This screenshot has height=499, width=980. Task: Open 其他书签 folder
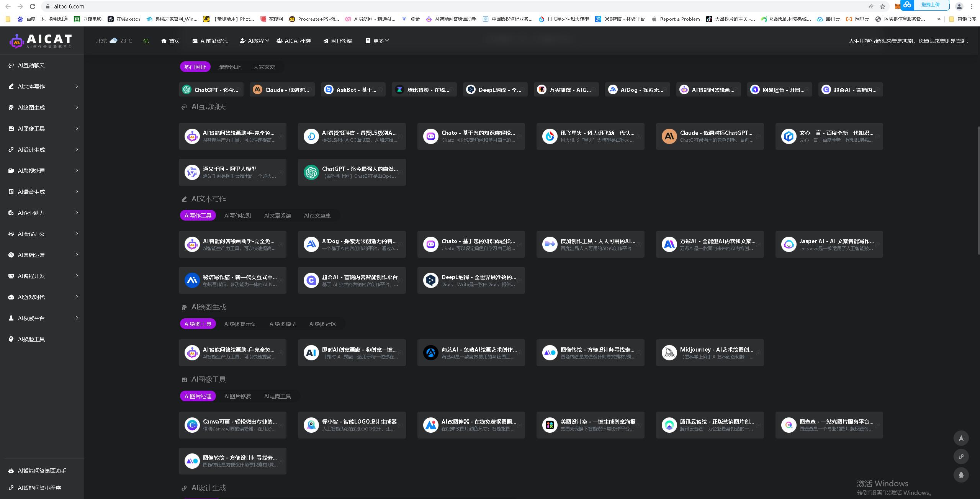(x=963, y=19)
